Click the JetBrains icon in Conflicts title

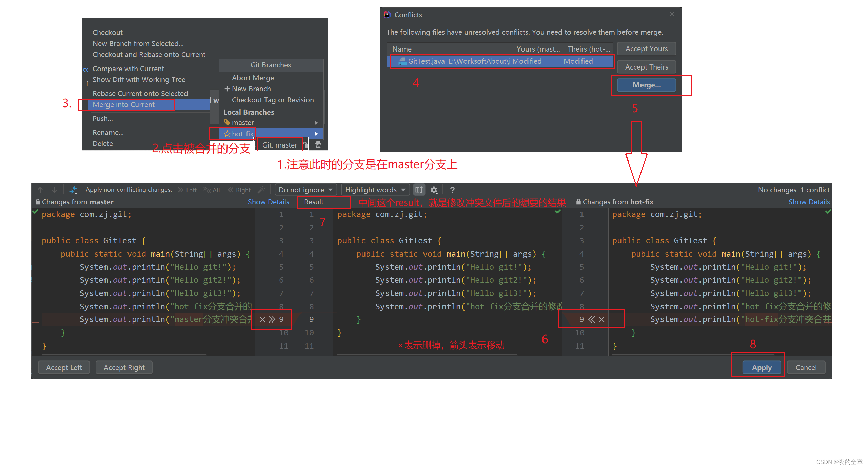coord(387,14)
